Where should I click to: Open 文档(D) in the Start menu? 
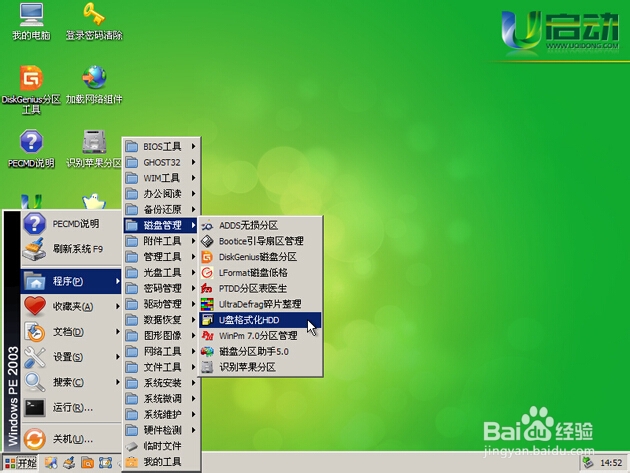click(71, 332)
